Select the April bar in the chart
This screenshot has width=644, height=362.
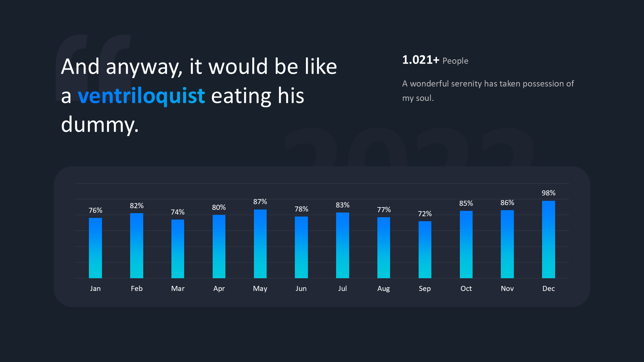pos(219,246)
